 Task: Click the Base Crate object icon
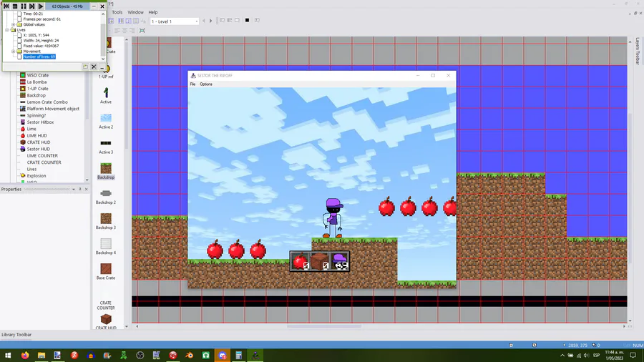tap(106, 269)
